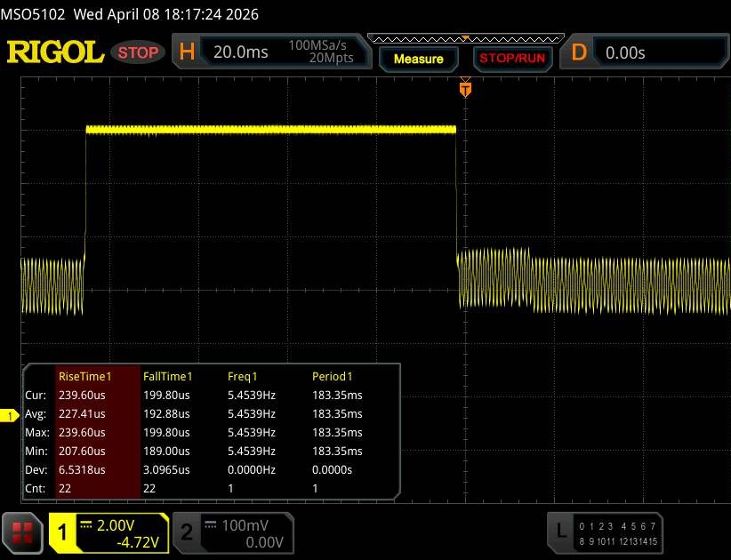Screen dimensions: 731x560
Task: Select the orange trigger position T marker
Action: coord(464,89)
